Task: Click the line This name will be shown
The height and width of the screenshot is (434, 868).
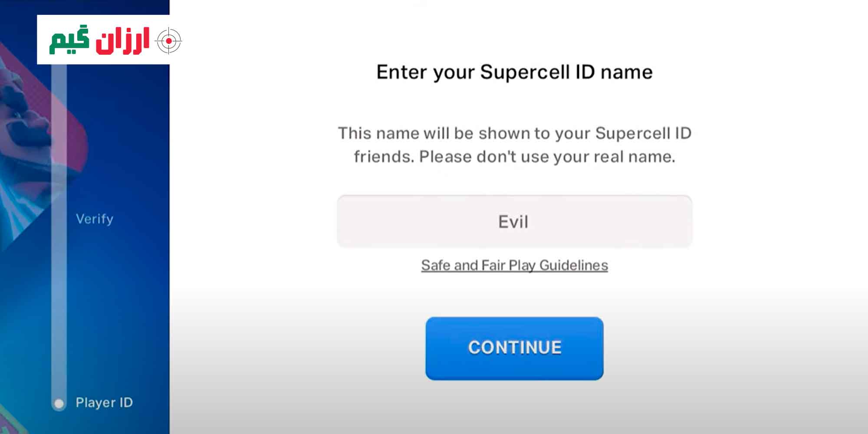Action: 514,133
